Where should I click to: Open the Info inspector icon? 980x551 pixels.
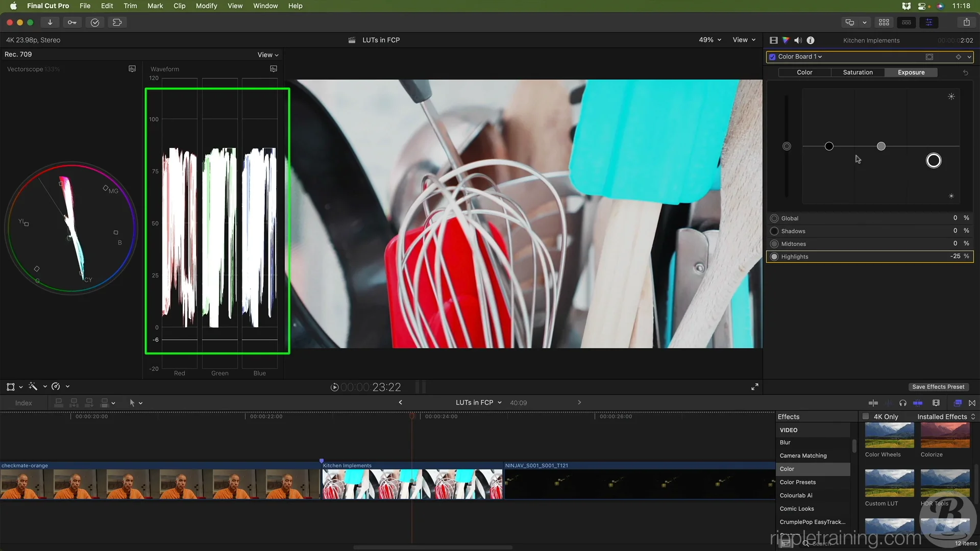(x=811, y=40)
